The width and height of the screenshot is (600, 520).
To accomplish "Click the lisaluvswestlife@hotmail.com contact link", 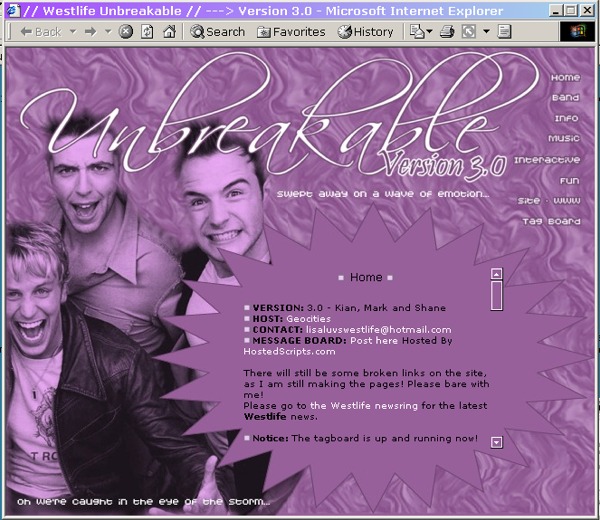I will tap(378, 329).
